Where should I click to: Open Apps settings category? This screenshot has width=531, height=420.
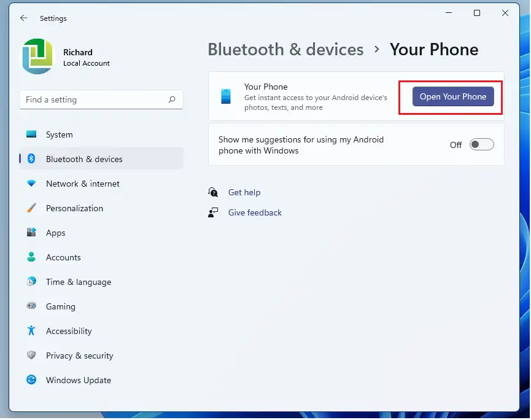coord(101,233)
